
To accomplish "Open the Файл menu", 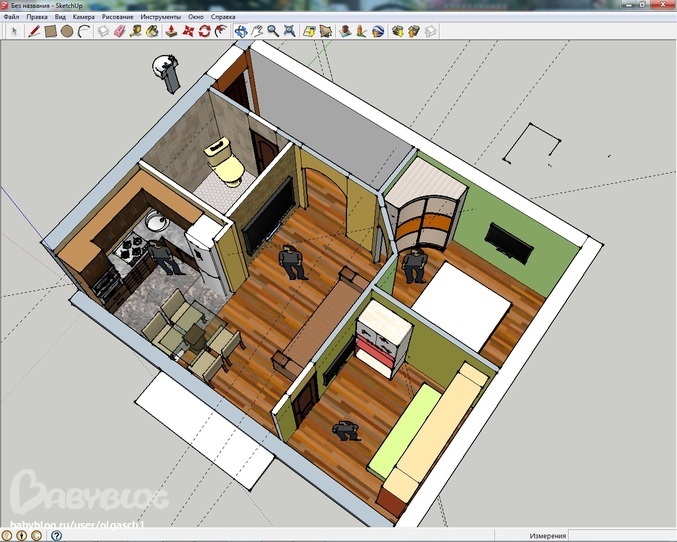I will 11,17.
